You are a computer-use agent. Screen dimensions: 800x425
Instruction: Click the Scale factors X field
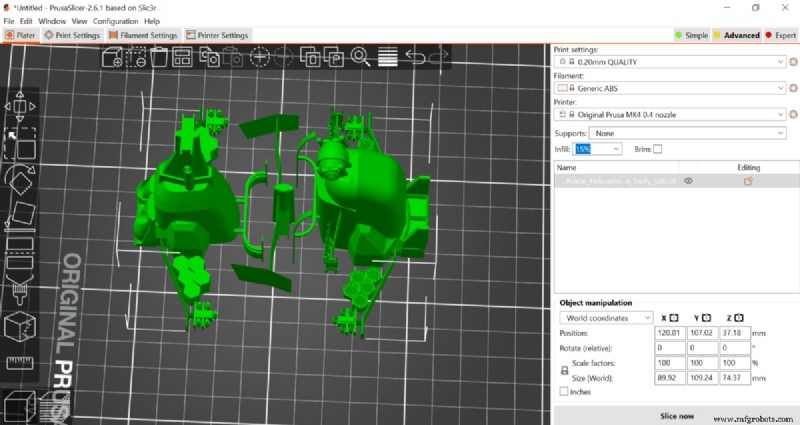pos(670,363)
